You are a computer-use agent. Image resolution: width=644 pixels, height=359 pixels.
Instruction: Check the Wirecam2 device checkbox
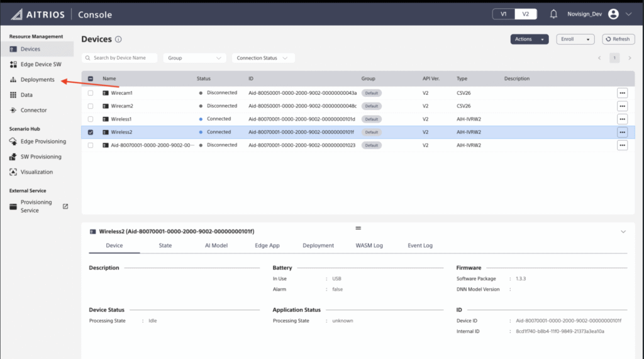pos(91,106)
